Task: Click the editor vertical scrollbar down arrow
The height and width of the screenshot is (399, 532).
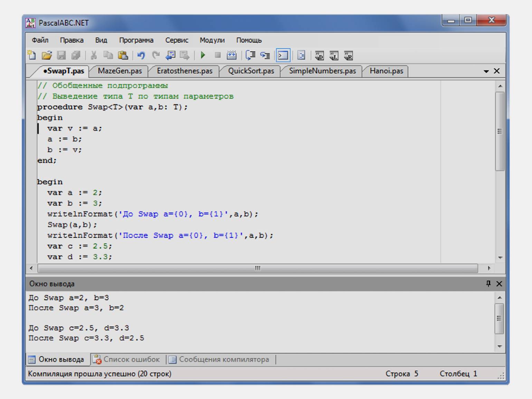Action: tap(500, 258)
